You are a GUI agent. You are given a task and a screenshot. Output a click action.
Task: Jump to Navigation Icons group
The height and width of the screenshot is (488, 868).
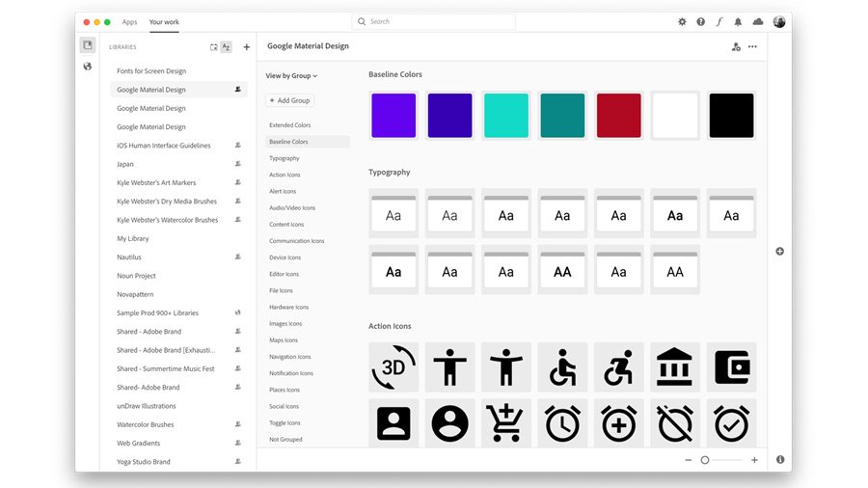point(290,357)
